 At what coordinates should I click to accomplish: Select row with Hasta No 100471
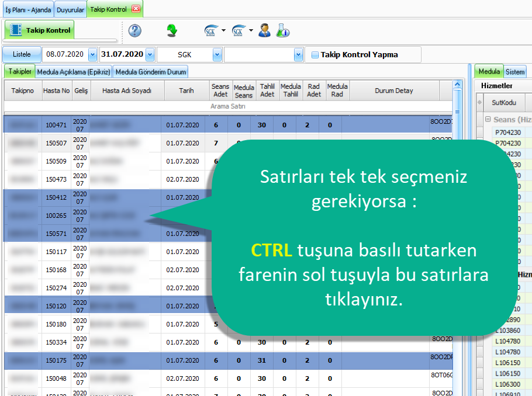pyautogui.click(x=228, y=125)
